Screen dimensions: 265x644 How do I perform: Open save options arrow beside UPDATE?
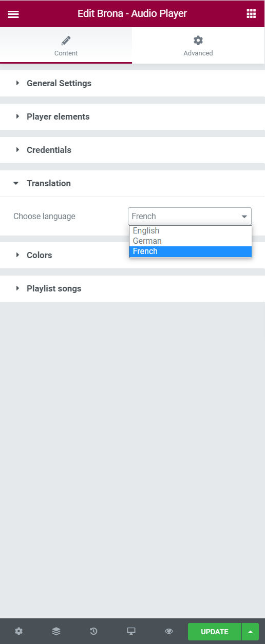coord(250,632)
